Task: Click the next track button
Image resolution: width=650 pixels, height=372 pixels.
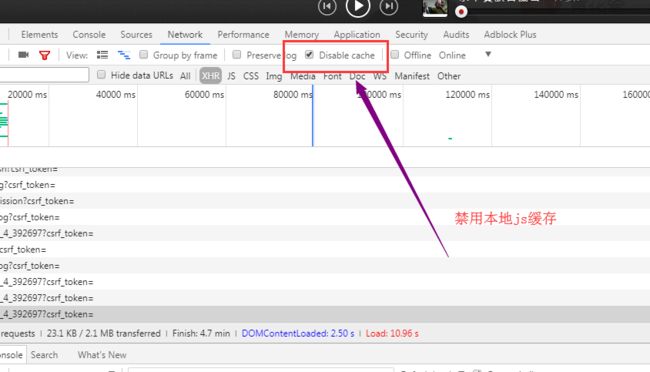Action: tap(388, 6)
